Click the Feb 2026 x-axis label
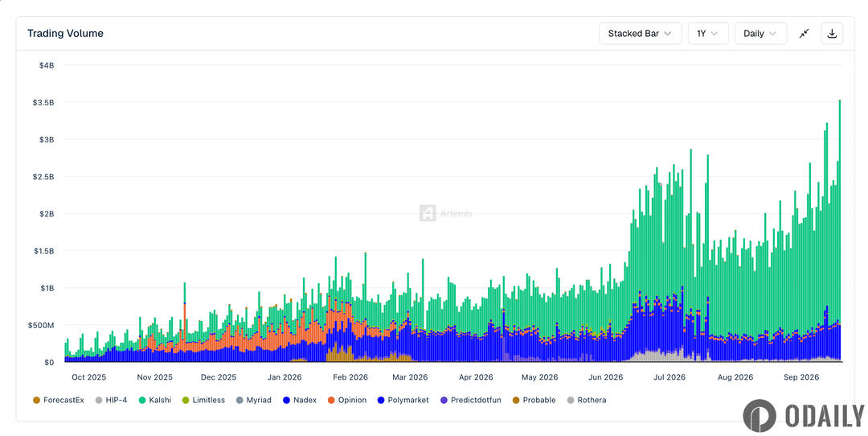 pyautogui.click(x=350, y=377)
